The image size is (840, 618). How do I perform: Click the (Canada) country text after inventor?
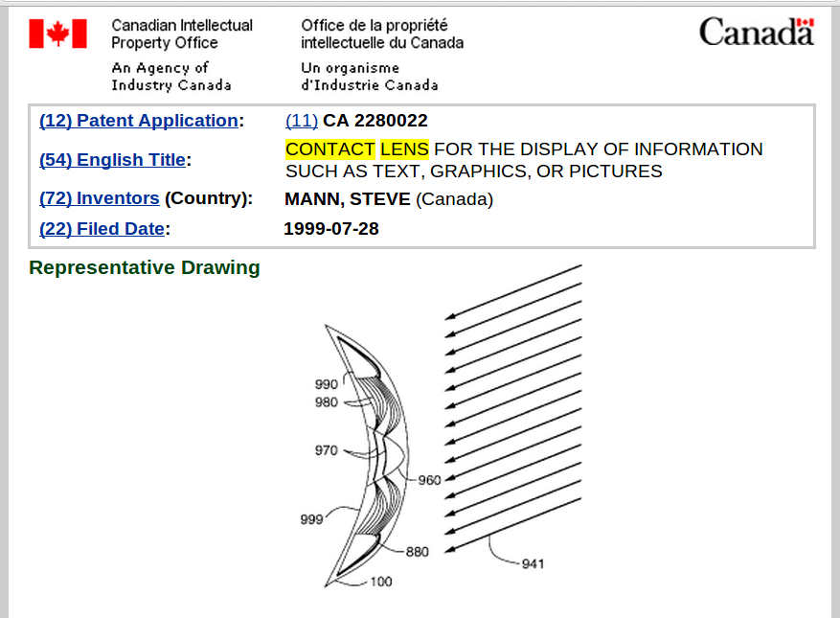pos(454,199)
